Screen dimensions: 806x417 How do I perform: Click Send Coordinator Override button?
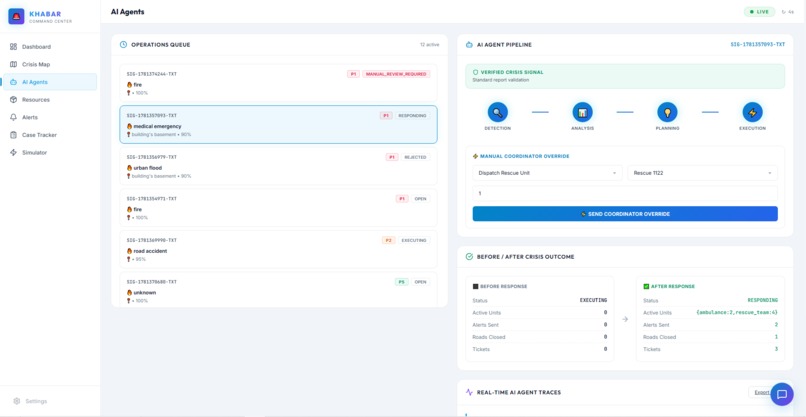625,214
